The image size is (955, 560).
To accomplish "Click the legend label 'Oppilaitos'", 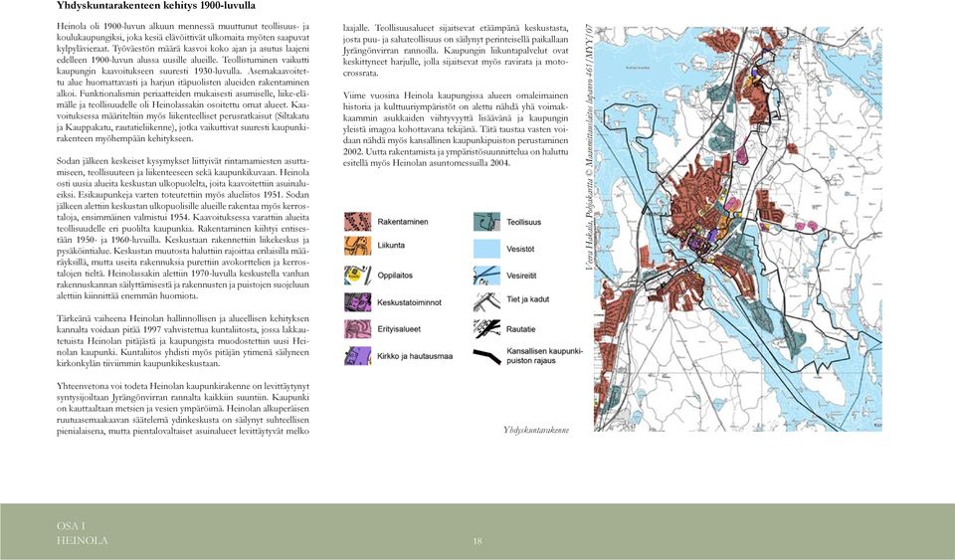I will [395, 276].
